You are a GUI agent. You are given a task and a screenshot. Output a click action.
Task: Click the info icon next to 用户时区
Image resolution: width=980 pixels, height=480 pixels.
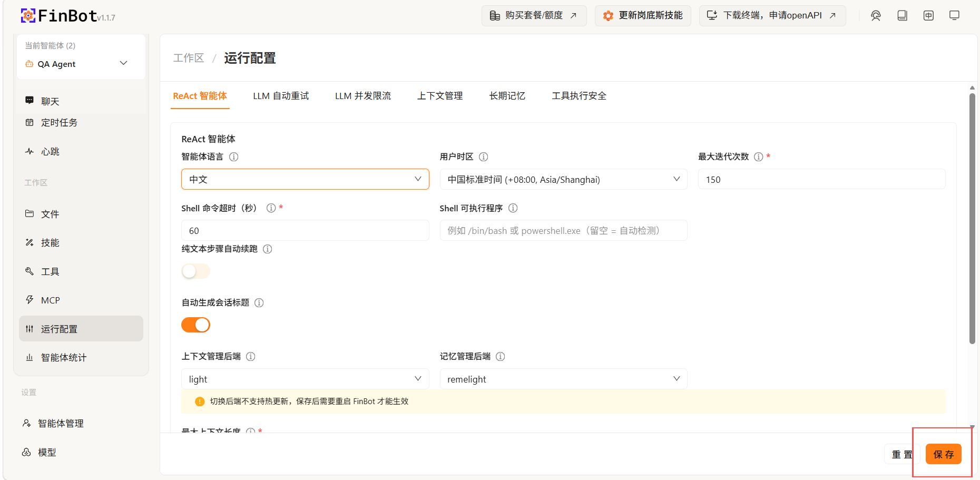pos(483,156)
